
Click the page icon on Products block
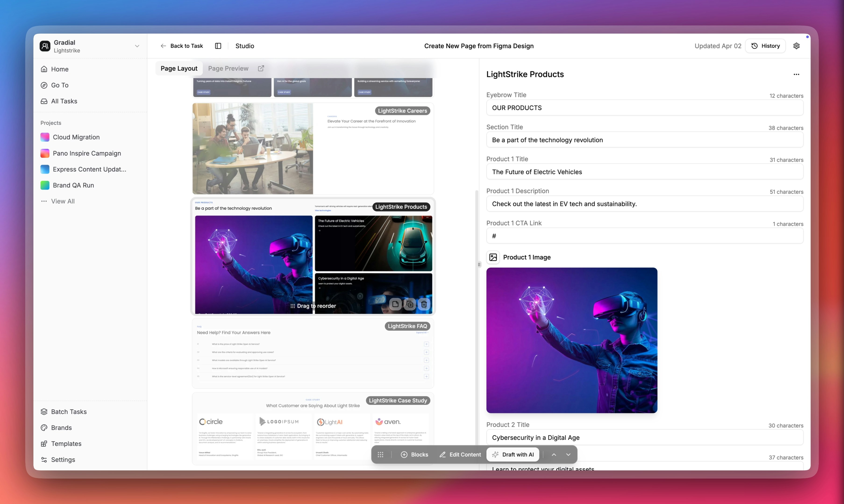(395, 304)
